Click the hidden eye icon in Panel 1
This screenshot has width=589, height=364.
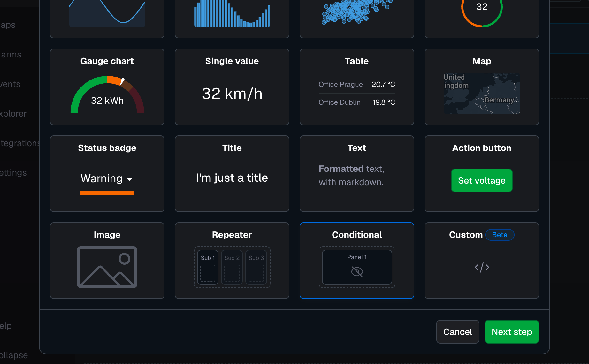click(x=357, y=272)
